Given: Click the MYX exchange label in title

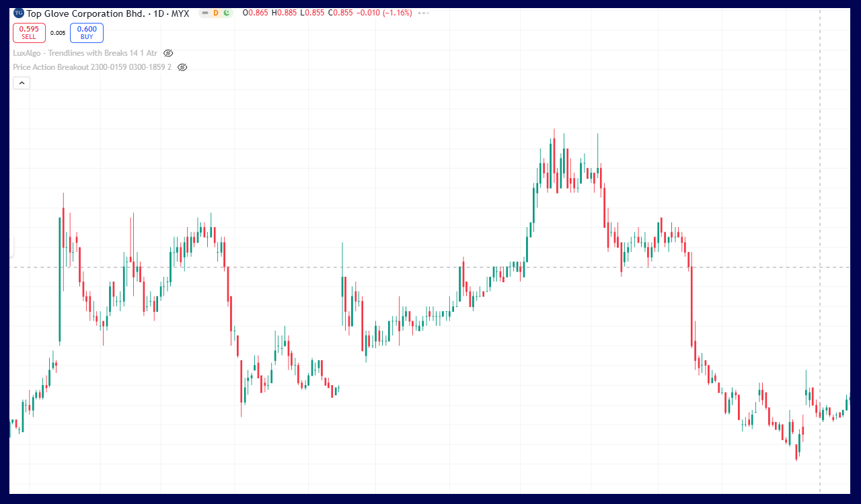Looking at the screenshot, I should [180, 13].
